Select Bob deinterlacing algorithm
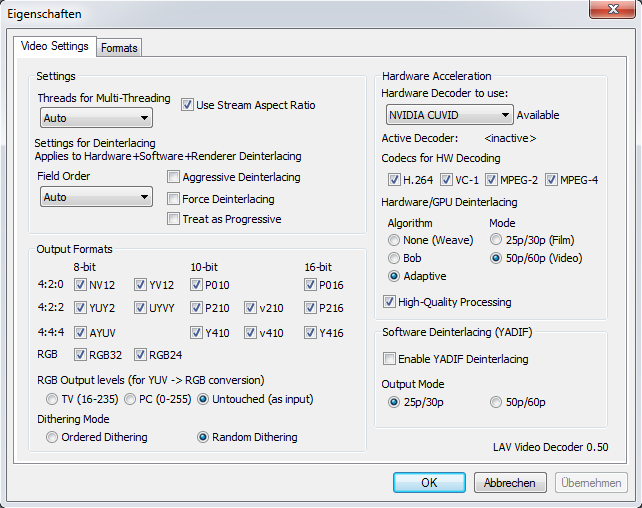Viewport: 642px width, 508px height. 394,258
